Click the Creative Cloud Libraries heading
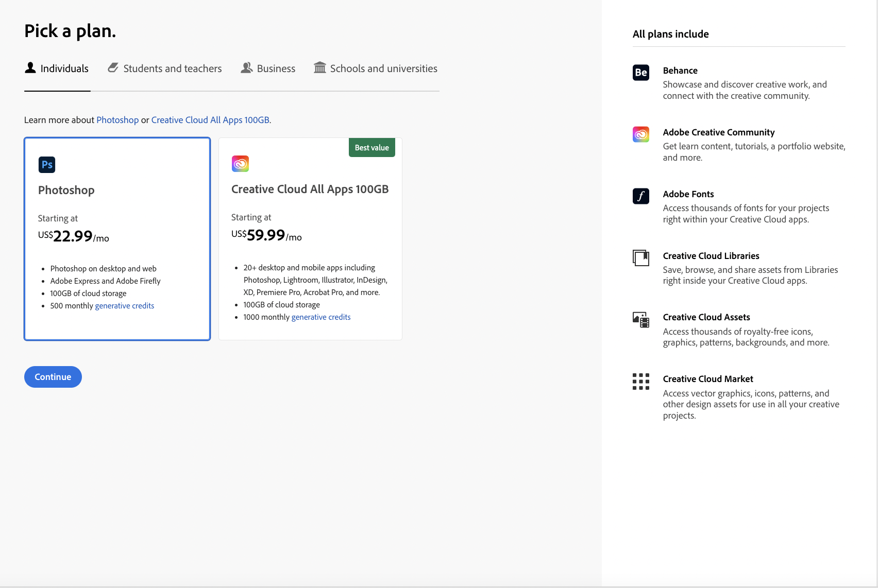The height and width of the screenshot is (588, 878). [711, 256]
